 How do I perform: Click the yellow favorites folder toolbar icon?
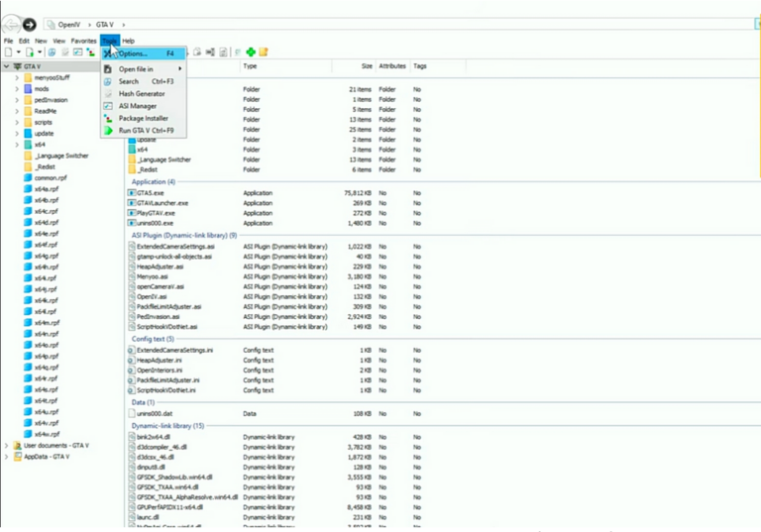[264, 52]
